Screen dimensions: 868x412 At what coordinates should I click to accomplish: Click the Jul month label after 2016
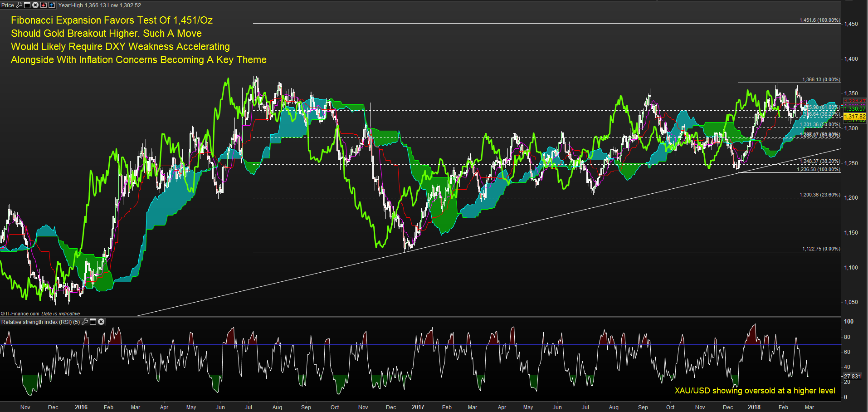point(249,407)
